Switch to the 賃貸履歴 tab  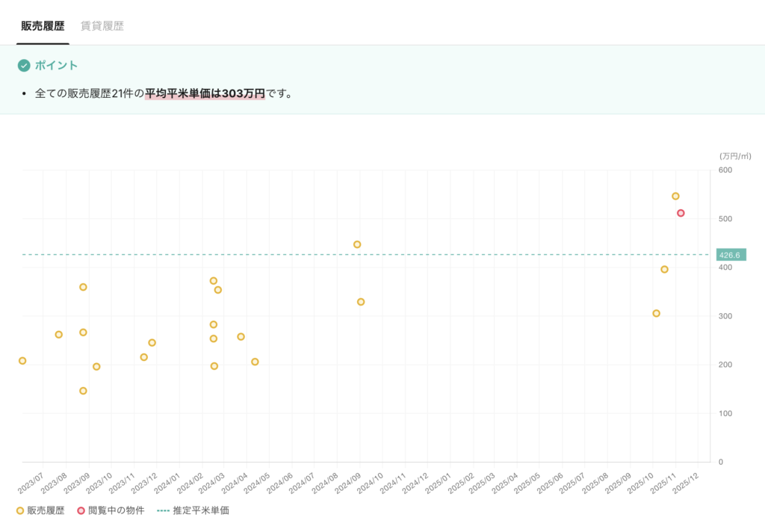click(x=102, y=26)
